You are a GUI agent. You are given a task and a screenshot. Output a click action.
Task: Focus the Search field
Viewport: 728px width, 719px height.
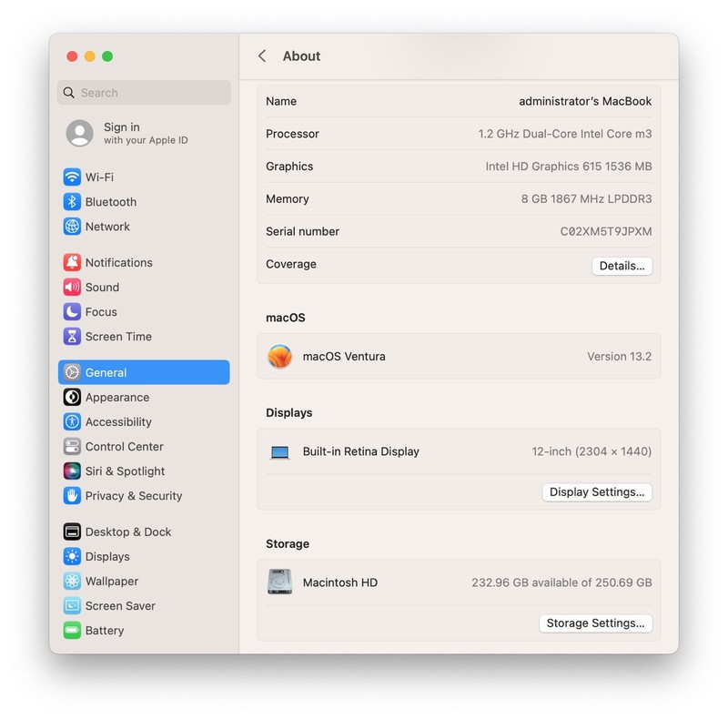[x=144, y=93]
